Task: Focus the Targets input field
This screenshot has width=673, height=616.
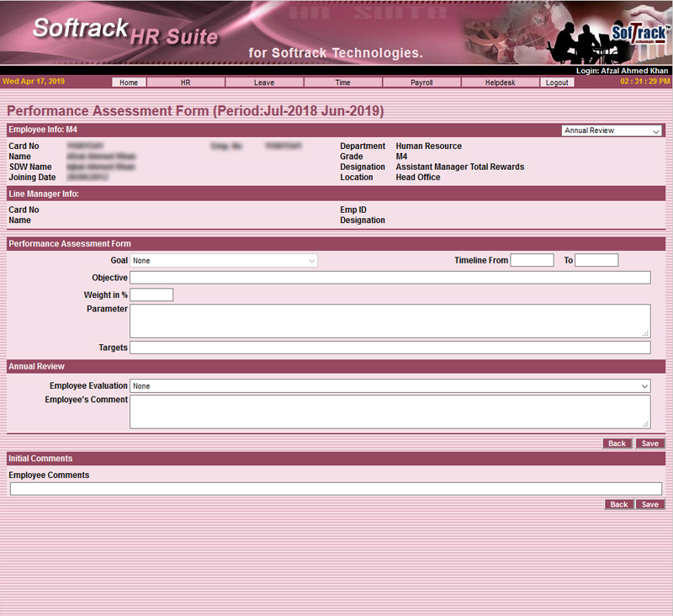Action: pyautogui.click(x=389, y=348)
